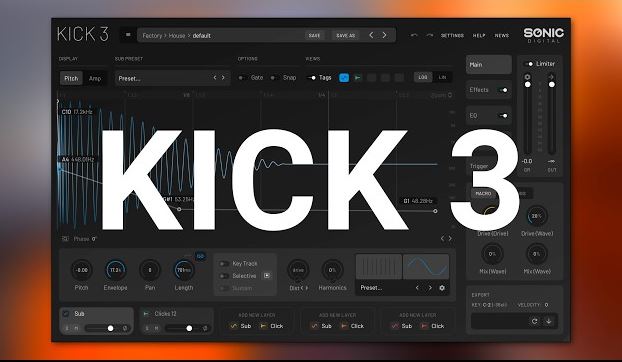Click the redo arrow icon
Viewport: 622px width, 362px height.
pyautogui.click(x=430, y=35)
